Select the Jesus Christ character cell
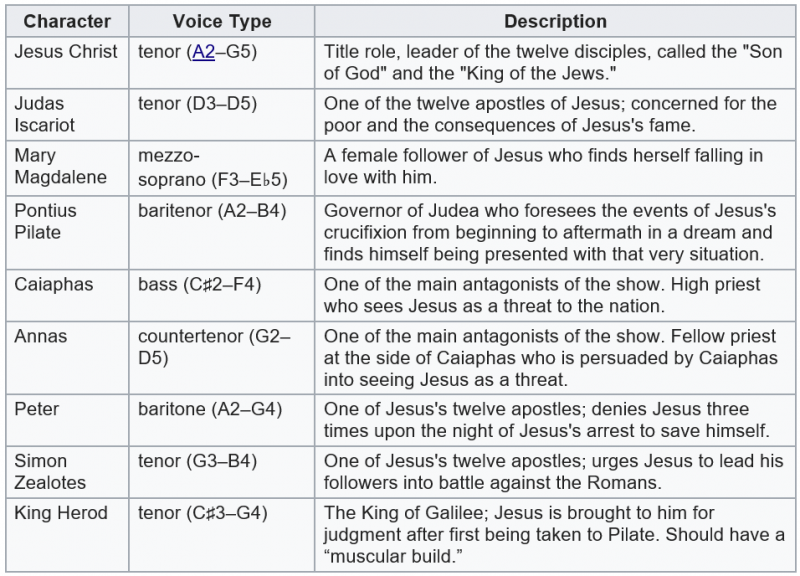Image resolution: width=800 pixels, height=576 pixels. coord(66,51)
